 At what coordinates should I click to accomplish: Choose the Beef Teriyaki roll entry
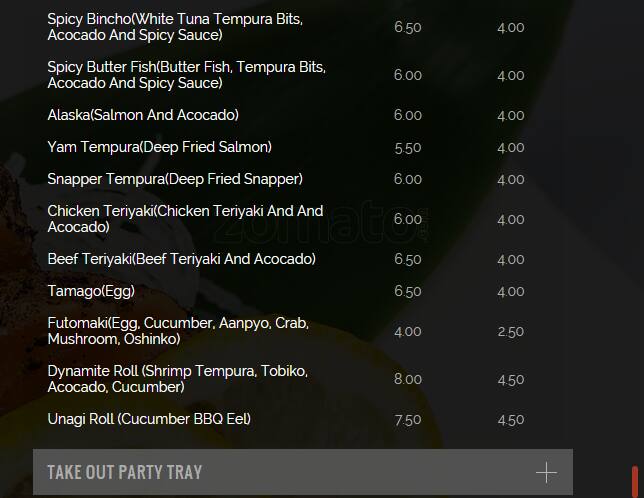coord(181,259)
